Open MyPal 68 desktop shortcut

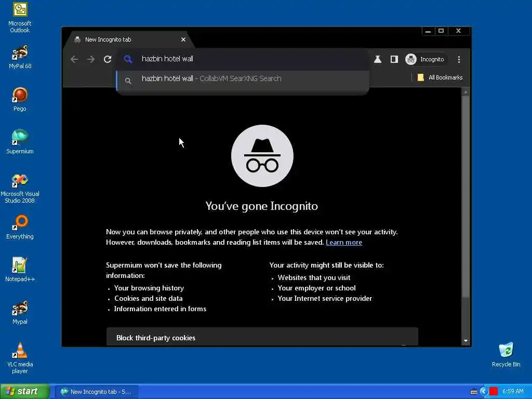(20, 57)
